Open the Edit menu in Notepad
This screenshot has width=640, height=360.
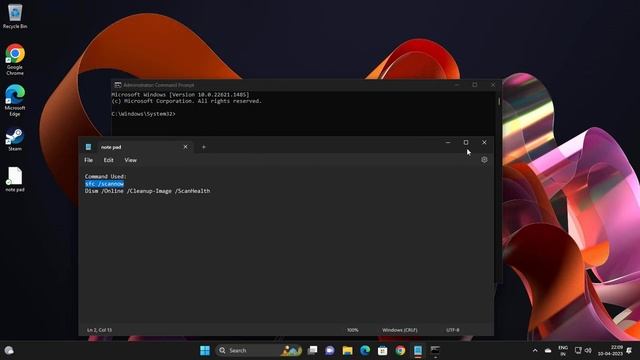109,160
